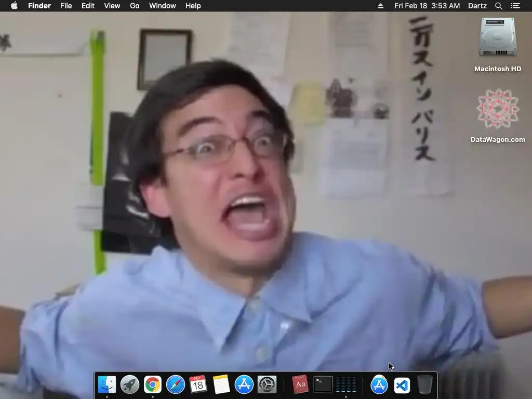
Task: Open Spotlight search magnifier
Action: [498, 6]
